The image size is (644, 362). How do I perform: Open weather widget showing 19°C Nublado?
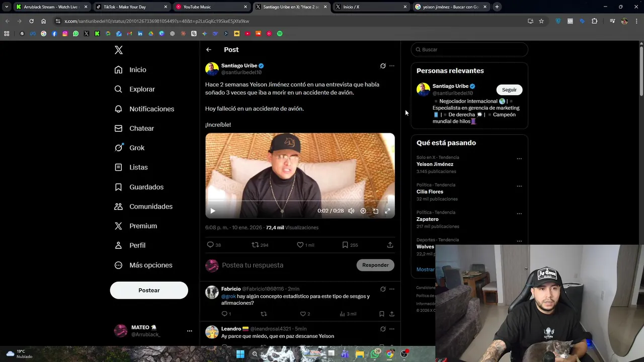pyautogui.click(x=19, y=354)
